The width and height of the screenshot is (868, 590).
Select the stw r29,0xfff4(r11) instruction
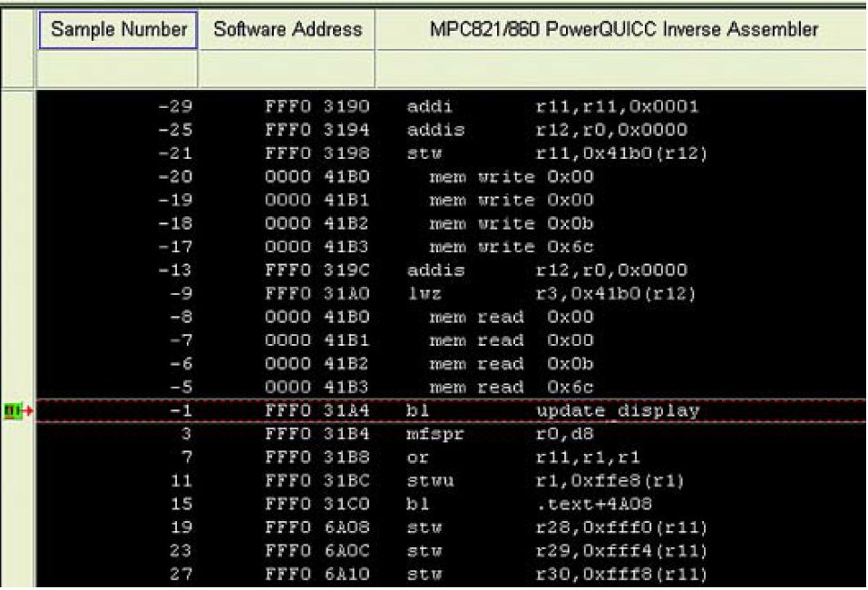[556, 551]
